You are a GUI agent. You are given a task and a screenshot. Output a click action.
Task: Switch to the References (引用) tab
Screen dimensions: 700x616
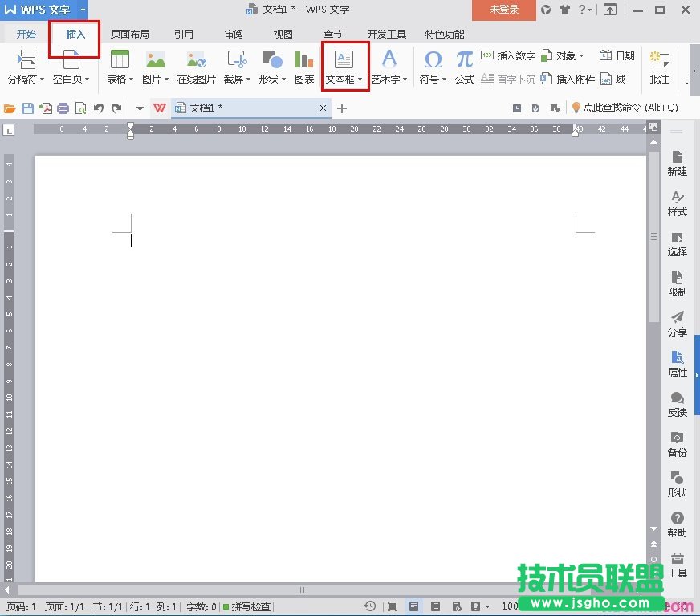(x=184, y=34)
